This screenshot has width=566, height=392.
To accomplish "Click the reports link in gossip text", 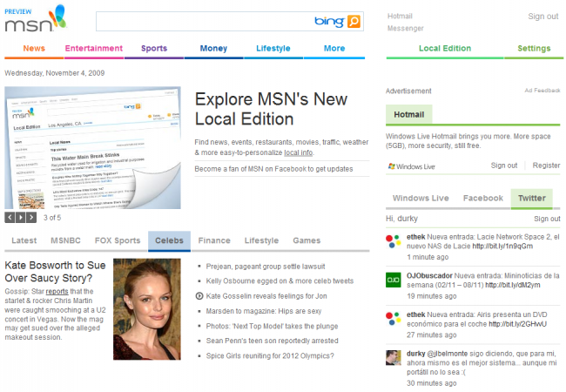I will click(x=57, y=291).
